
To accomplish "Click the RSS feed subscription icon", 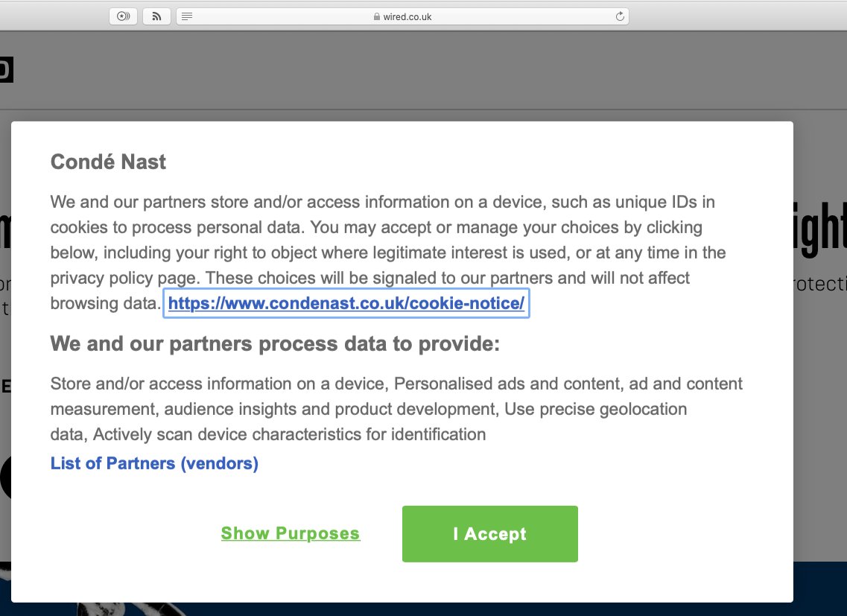I will (156, 16).
